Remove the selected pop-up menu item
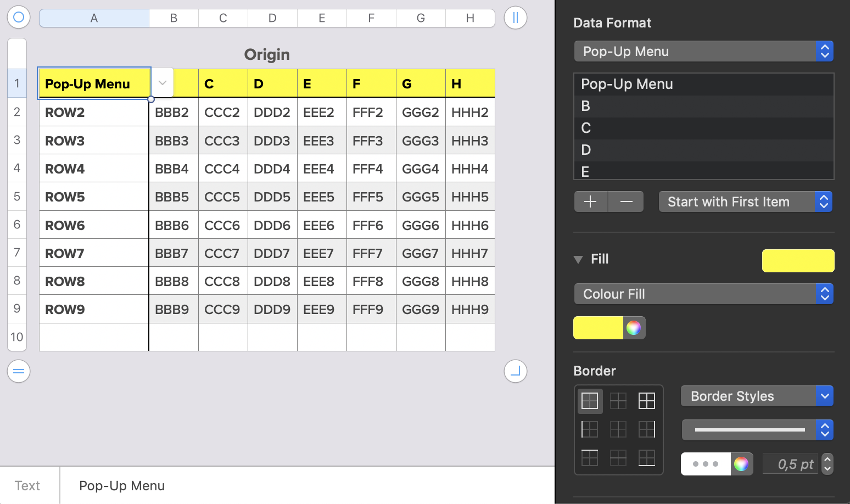Image resolution: width=850 pixels, height=504 pixels. pos(626,201)
